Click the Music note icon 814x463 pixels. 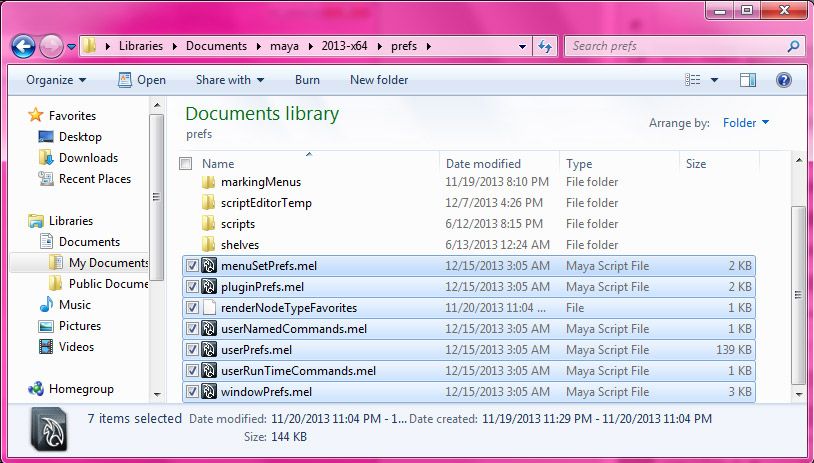[x=46, y=304]
